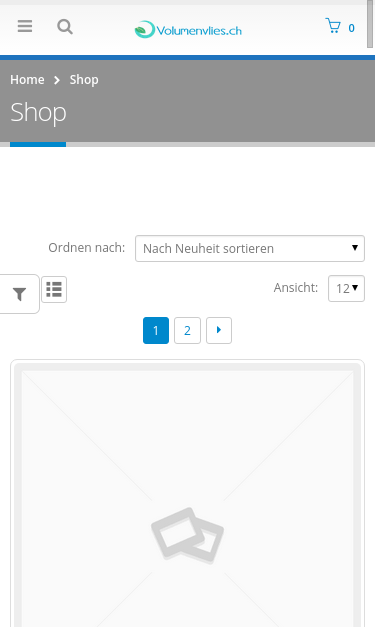Open the shopping cart icon

click(333, 26)
